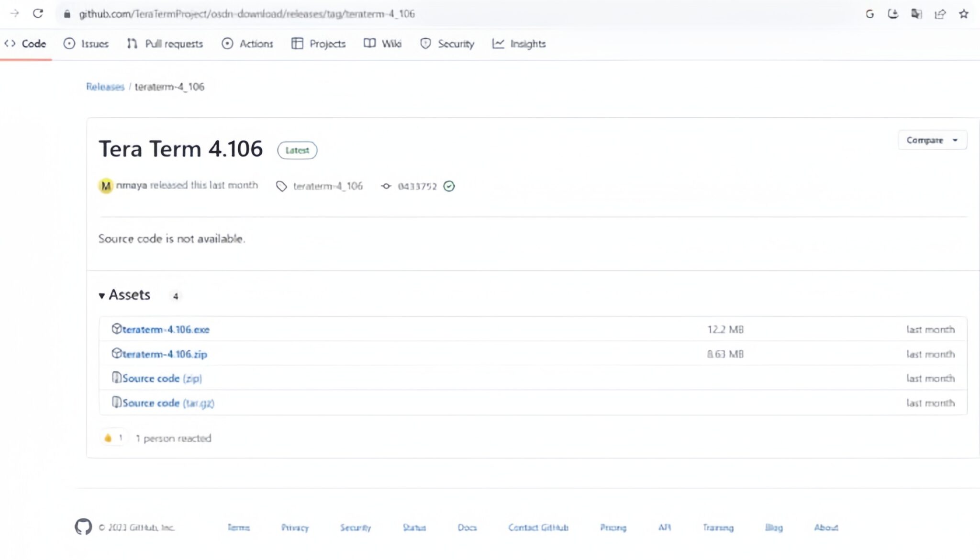Open the Compare dropdown
Screen dimensions: 980x560
click(932, 140)
